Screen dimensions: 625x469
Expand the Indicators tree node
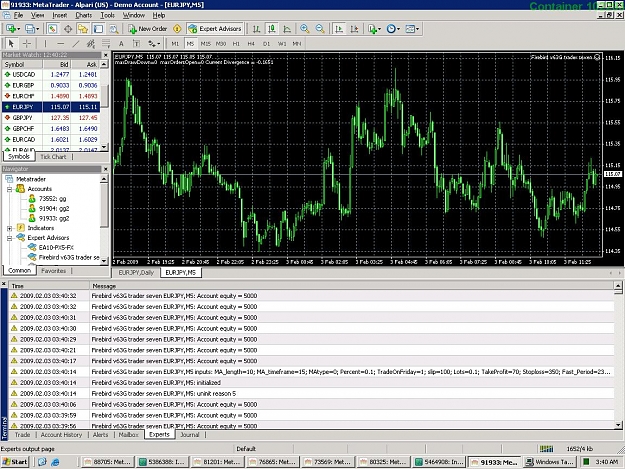(10, 228)
